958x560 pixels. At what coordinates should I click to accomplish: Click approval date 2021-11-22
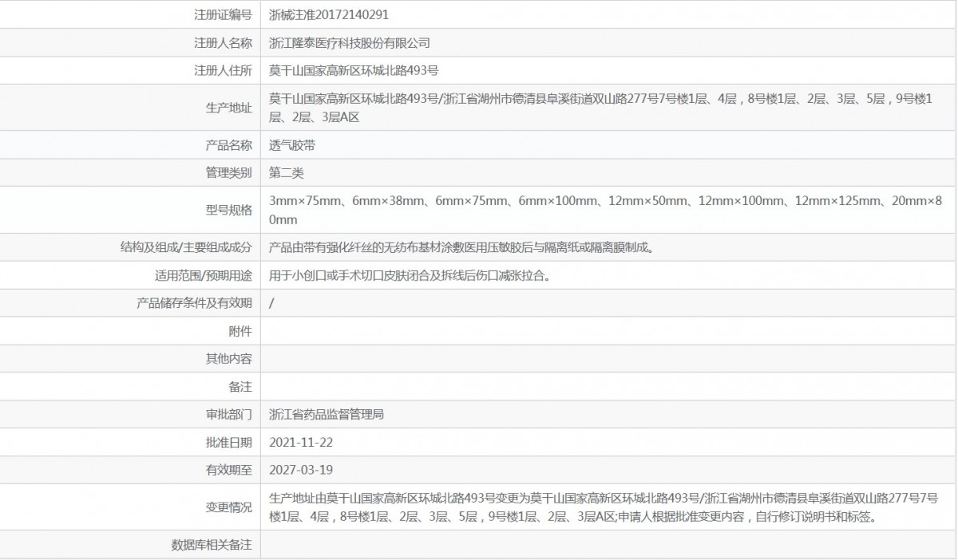pos(302,442)
